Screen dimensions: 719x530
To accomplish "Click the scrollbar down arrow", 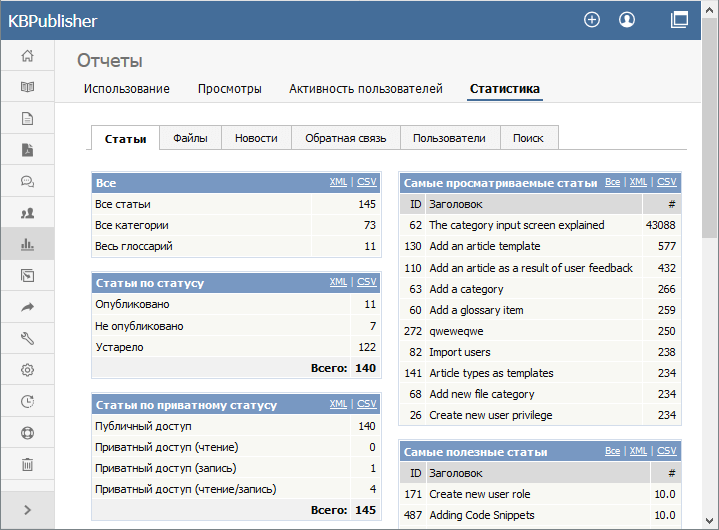I will 709,521.
